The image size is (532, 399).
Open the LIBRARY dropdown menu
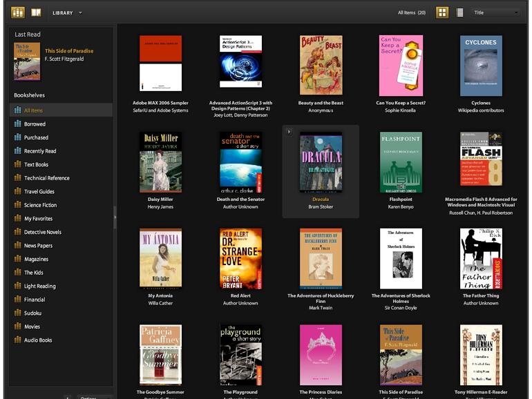pos(67,12)
